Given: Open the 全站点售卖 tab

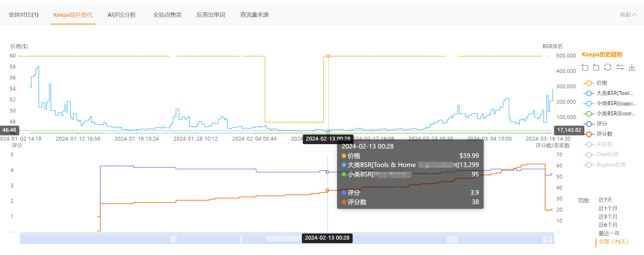Looking at the screenshot, I should click(167, 15).
